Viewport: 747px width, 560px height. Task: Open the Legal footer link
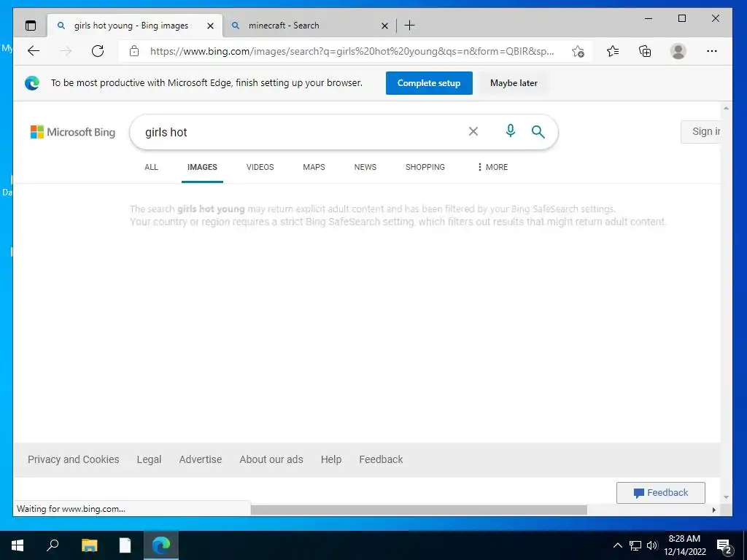coord(149,459)
